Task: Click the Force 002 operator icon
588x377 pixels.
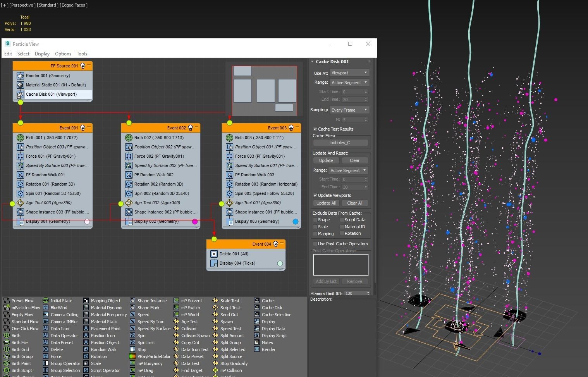Action: [129, 156]
